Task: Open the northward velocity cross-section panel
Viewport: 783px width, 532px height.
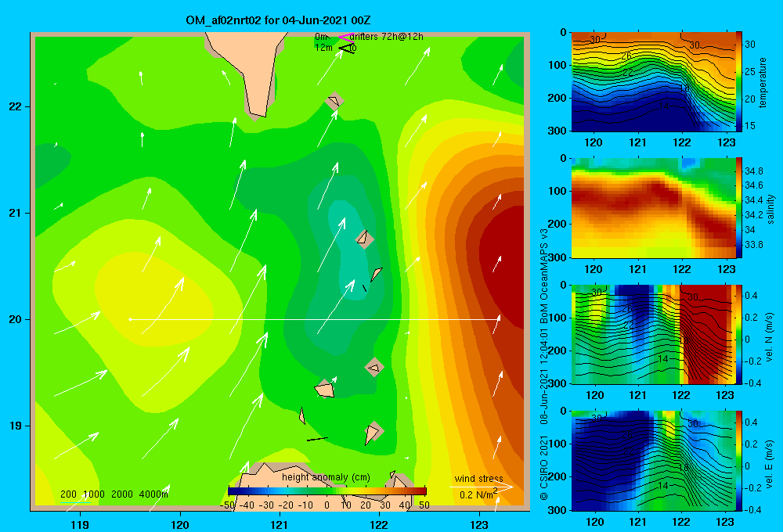Action: coord(653,334)
